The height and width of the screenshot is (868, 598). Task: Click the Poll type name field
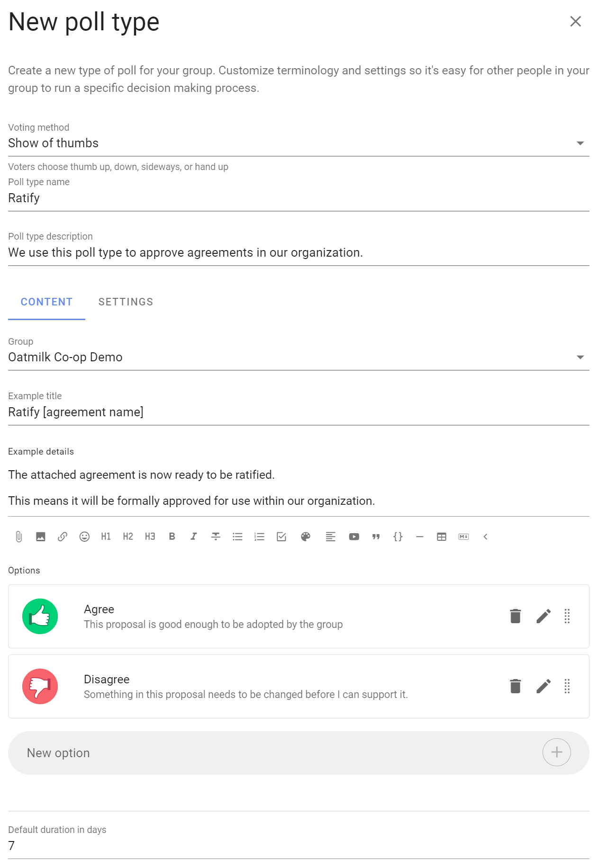299,198
